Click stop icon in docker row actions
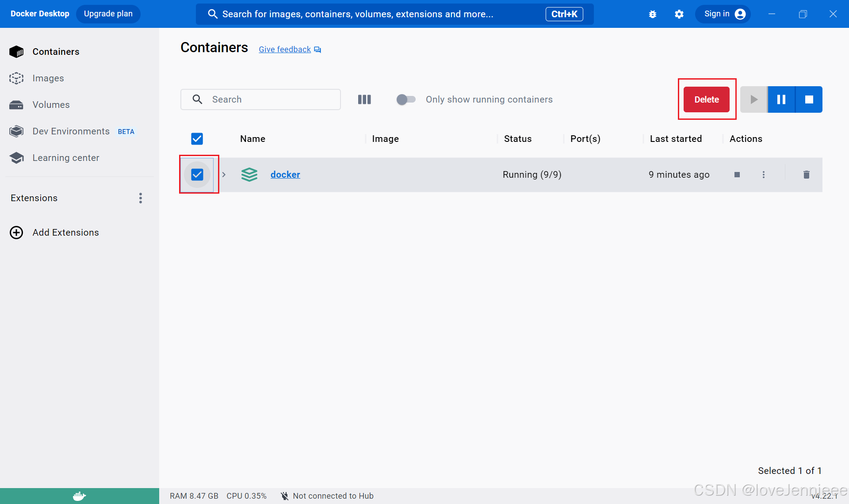Screen dimensions: 849x504 (x=737, y=175)
